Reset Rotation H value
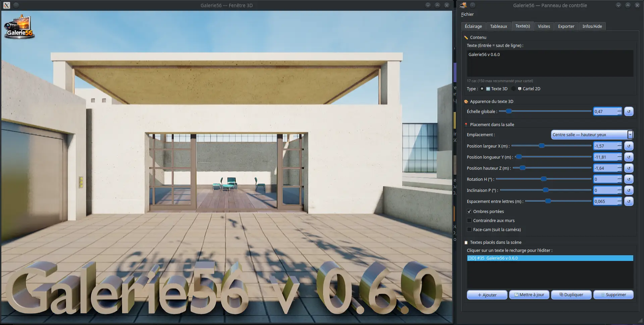 629,179
